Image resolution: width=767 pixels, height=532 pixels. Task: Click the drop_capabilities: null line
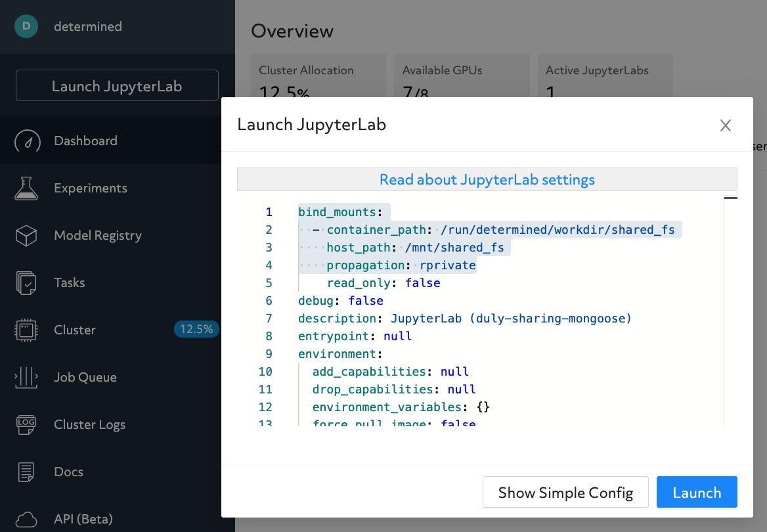pos(394,389)
